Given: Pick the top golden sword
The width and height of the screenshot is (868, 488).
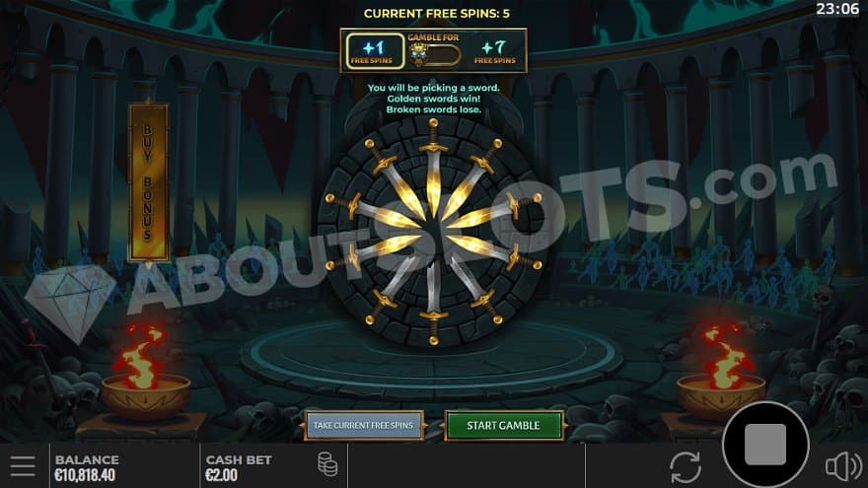Looking at the screenshot, I should click(433, 166).
